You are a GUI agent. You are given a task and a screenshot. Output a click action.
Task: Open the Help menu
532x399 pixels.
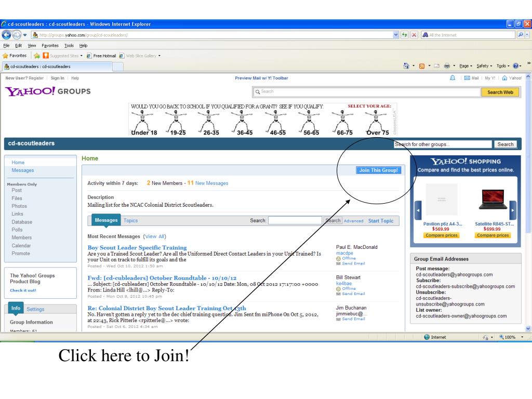(x=84, y=46)
